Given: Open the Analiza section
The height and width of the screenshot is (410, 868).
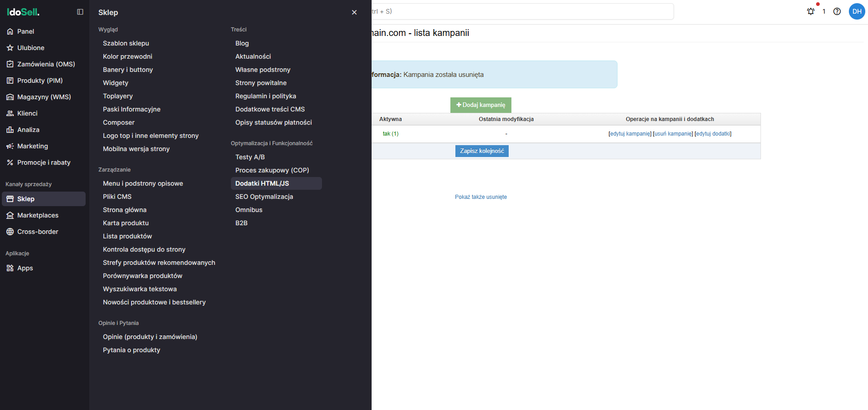Looking at the screenshot, I should coord(29,129).
